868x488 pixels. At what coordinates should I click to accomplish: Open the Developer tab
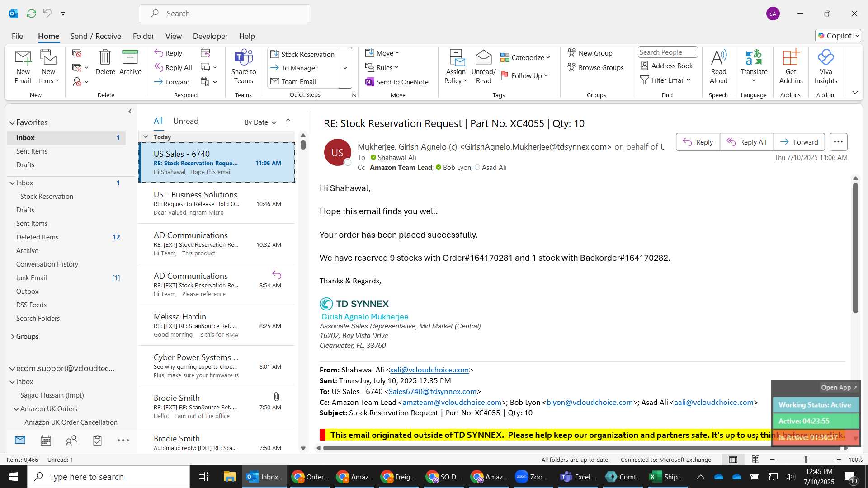click(210, 36)
